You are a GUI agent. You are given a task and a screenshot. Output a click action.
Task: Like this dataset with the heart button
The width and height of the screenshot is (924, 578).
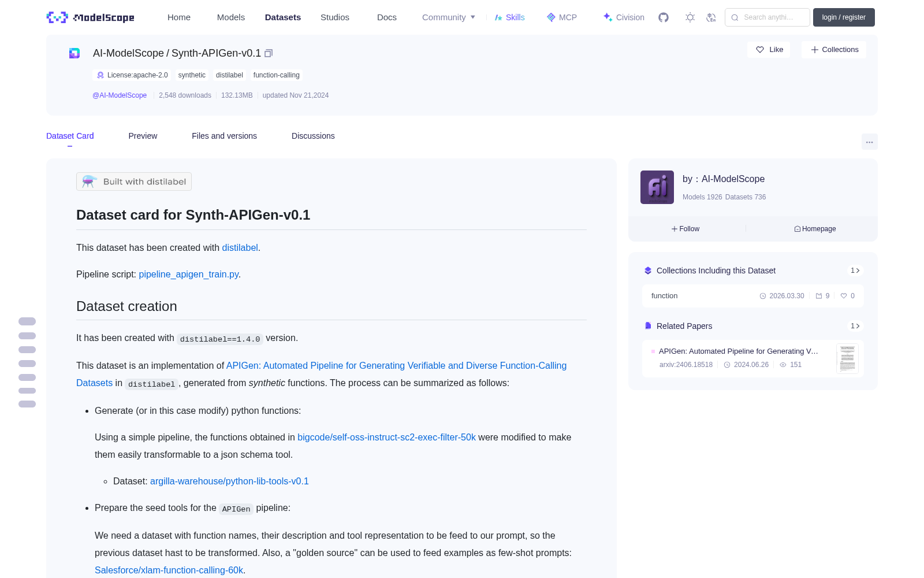(769, 50)
